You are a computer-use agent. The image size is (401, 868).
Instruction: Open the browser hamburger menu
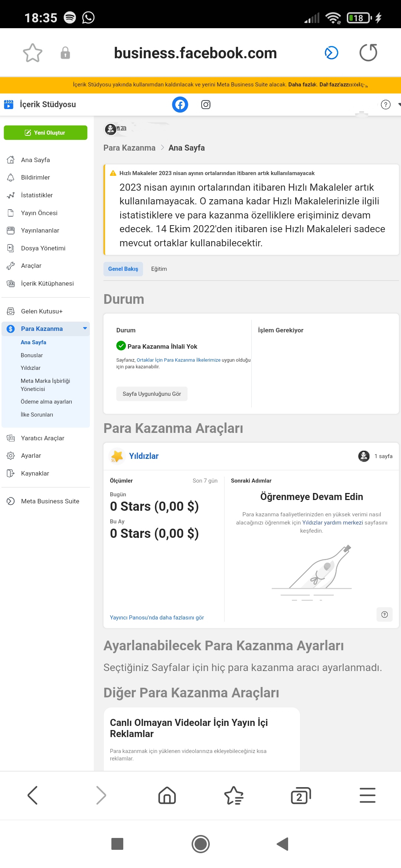point(368,795)
